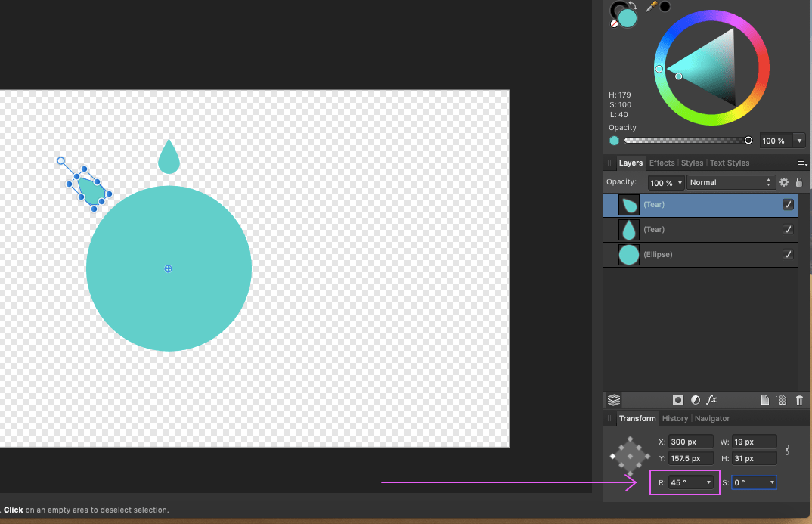This screenshot has width=812, height=524.
Task: Open the History tab
Action: pos(674,418)
